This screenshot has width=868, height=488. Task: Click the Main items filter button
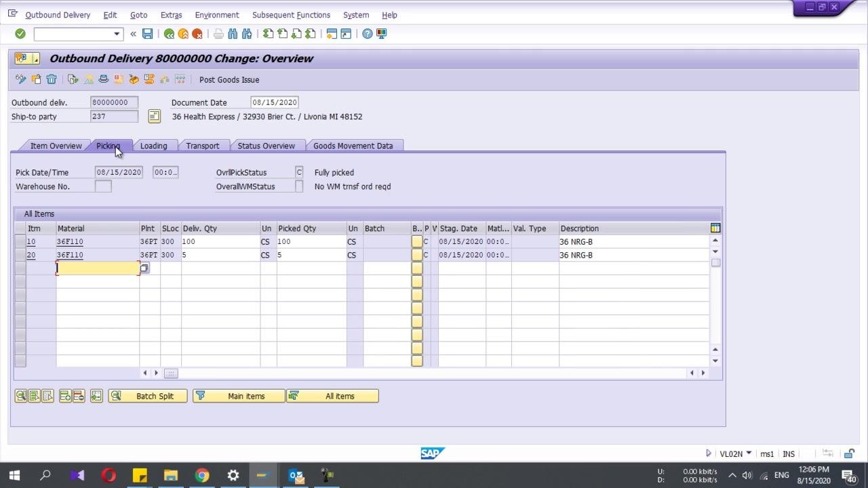click(x=239, y=396)
